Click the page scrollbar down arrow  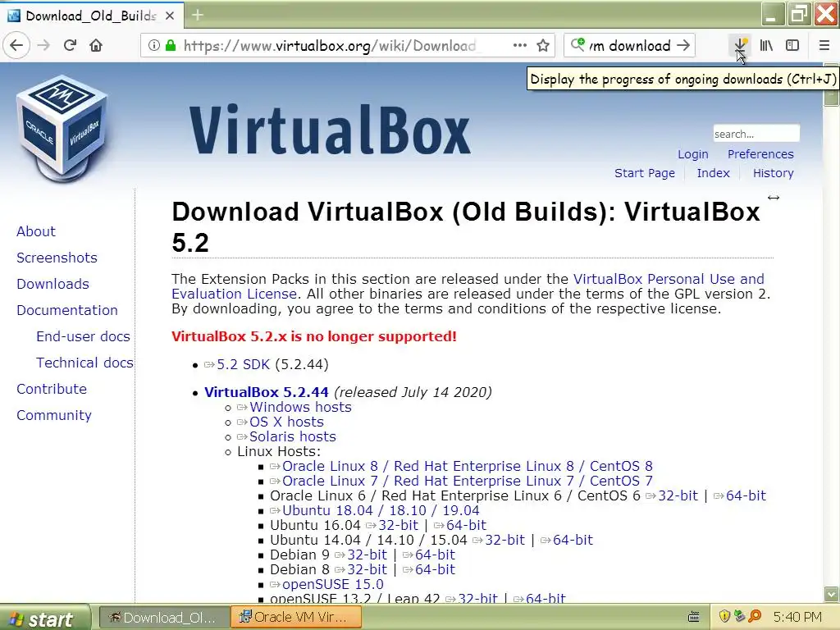point(832,594)
